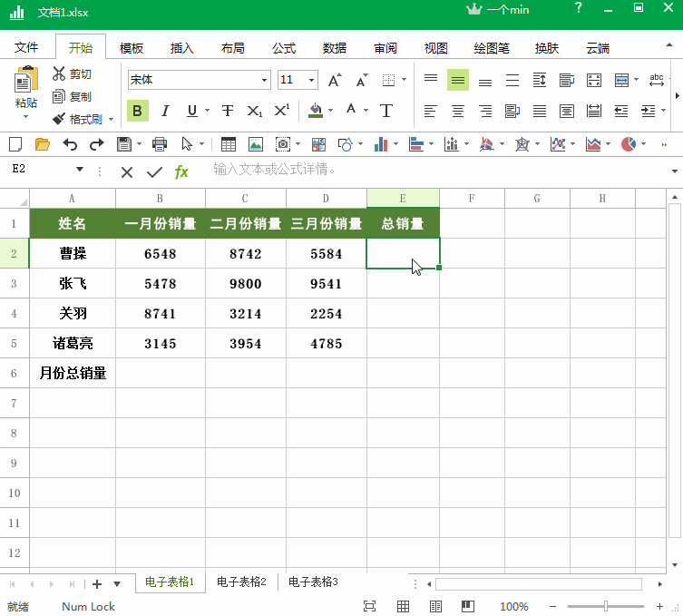Open the folder icon to open file

(x=42, y=143)
